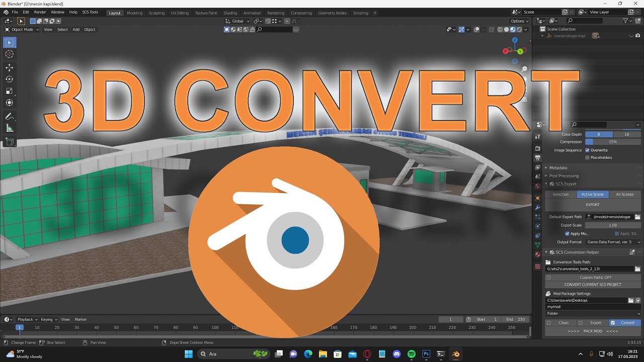Click the EXPORT button

(593, 205)
